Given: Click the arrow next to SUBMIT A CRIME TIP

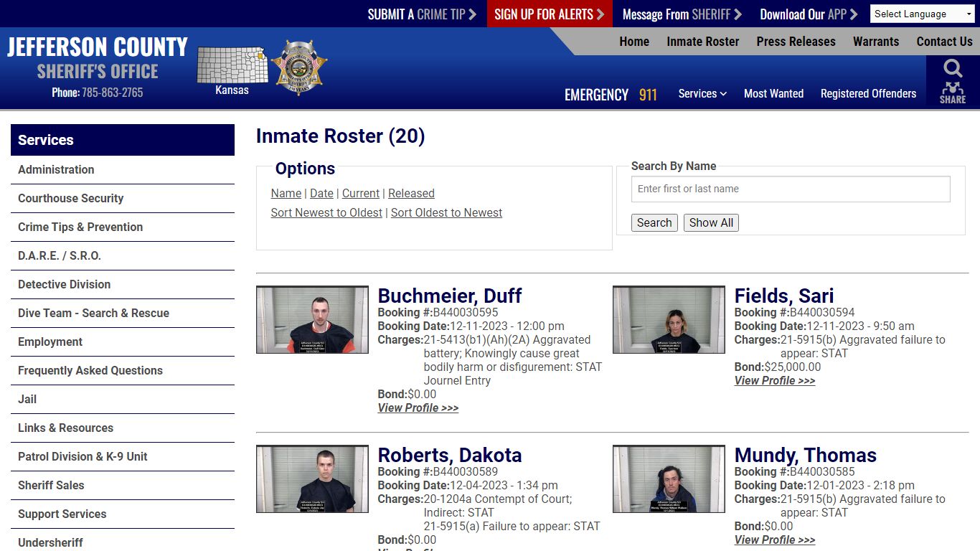Looking at the screenshot, I should coord(474,14).
